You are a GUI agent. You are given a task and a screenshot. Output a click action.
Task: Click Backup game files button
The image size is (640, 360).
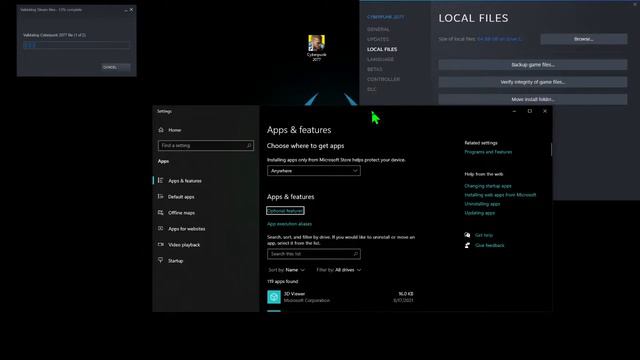(x=533, y=64)
